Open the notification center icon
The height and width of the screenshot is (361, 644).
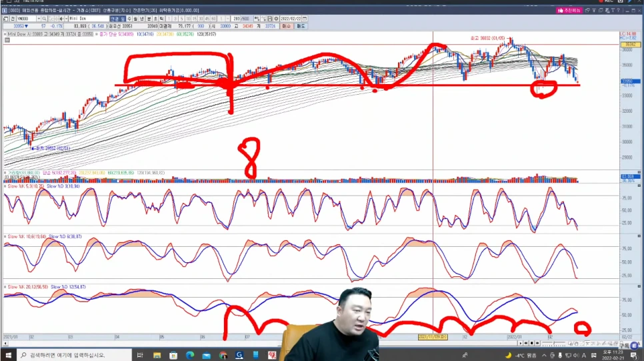click(634, 355)
